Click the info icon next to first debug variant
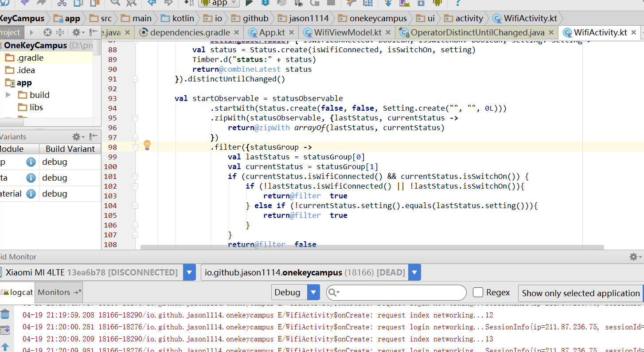644x352 pixels. click(31, 162)
